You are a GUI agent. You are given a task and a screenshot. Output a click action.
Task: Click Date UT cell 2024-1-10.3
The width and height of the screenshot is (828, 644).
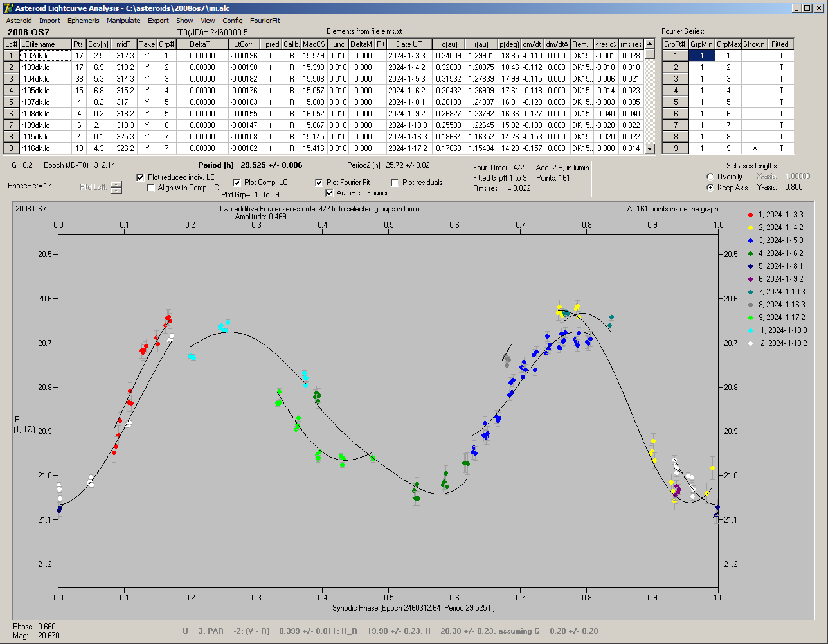409,125
